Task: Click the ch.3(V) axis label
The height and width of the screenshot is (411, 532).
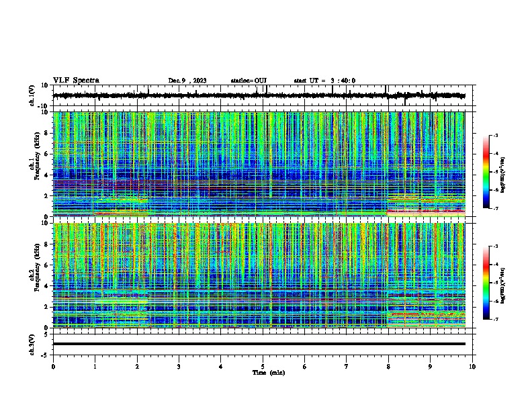Action: (x=32, y=345)
